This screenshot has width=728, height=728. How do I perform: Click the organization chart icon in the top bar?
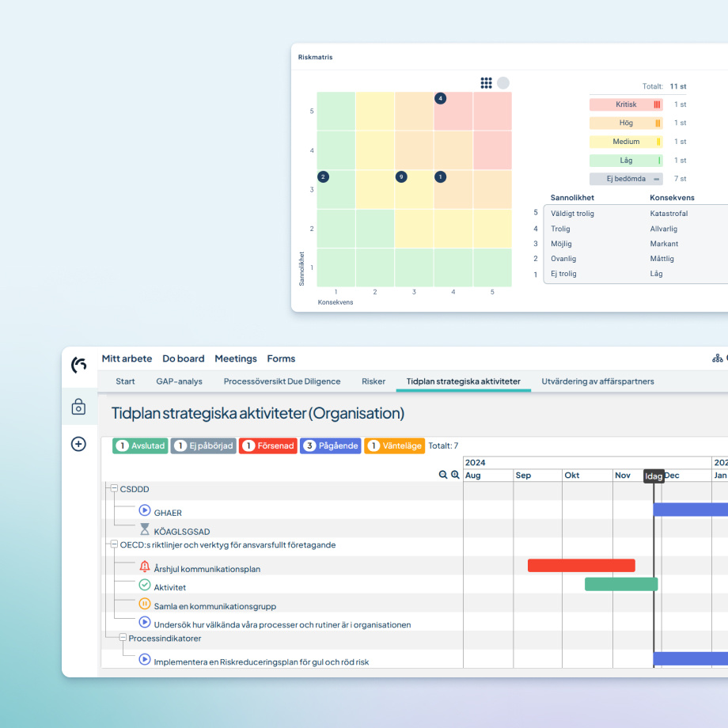717,358
